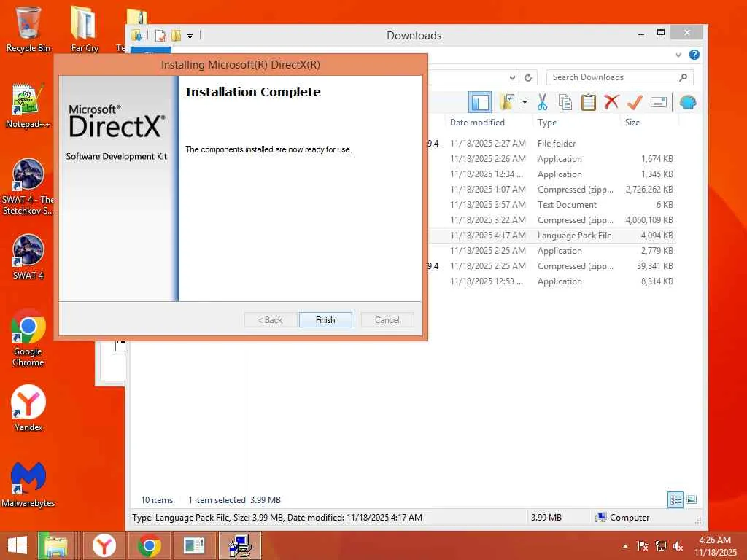
Task: Click Finish in the DirectX installer
Action: point(325,320)
